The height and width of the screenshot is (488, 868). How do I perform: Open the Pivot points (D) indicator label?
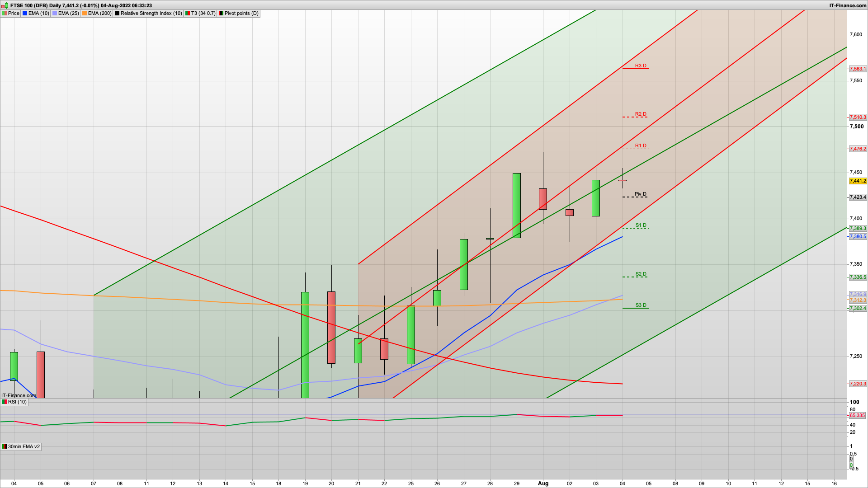pyautogui.click(x=241, y=13)
